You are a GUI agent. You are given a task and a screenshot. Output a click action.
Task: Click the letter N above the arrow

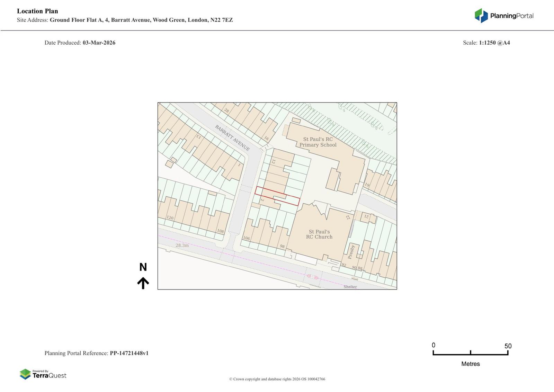(x=143, y=267)
